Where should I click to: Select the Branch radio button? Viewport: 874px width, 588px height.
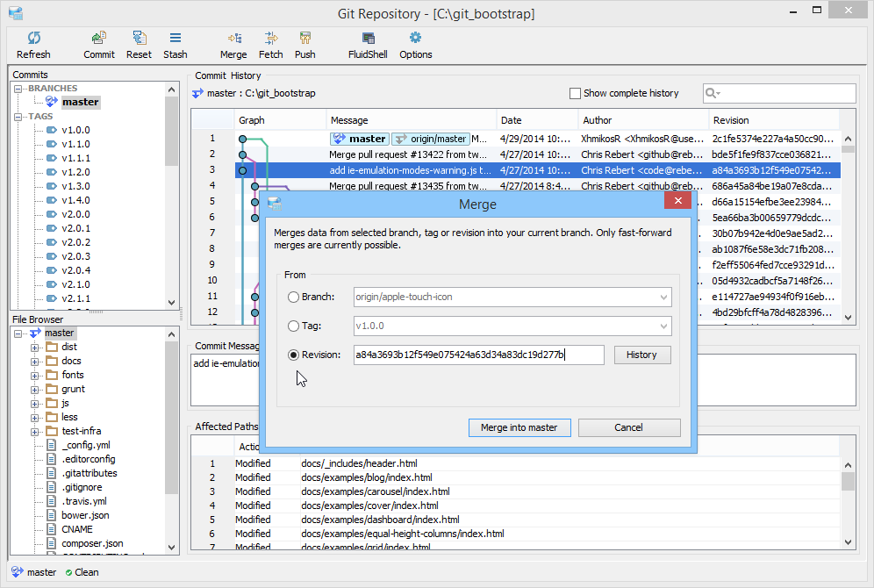tap(293, 297)
